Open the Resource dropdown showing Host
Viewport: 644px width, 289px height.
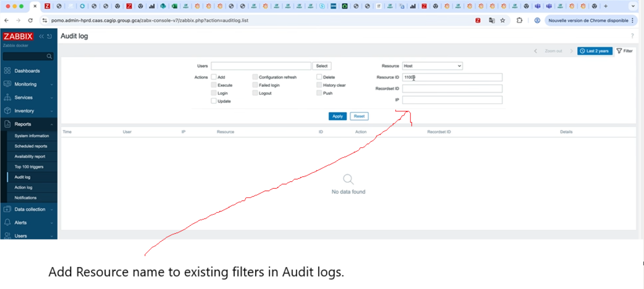(x=432, y=66)
